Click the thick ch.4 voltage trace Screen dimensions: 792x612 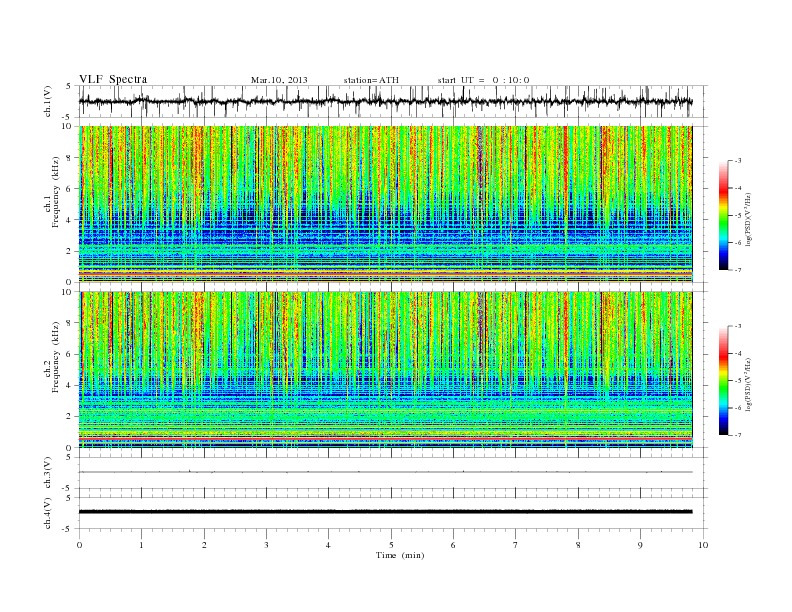click(385, 512)
